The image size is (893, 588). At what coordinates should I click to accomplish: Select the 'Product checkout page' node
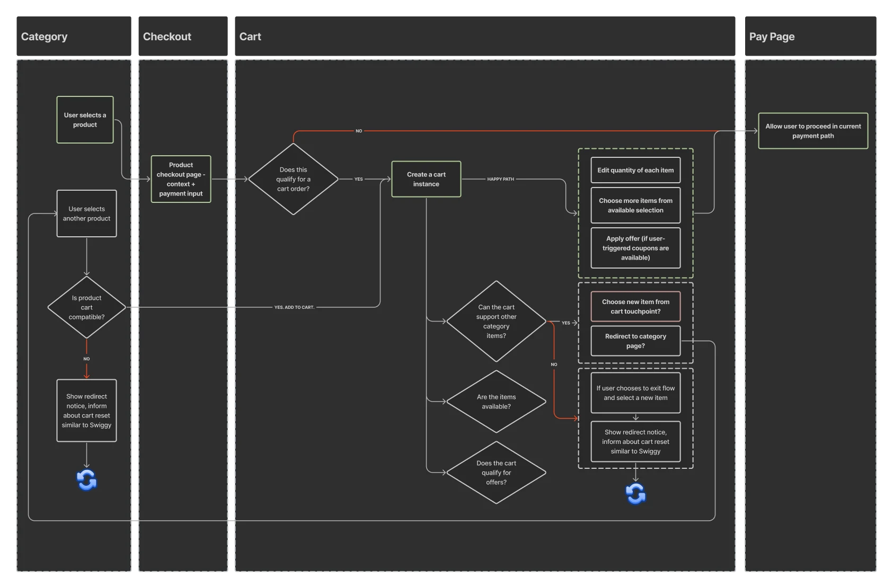[x=181, y=179]
